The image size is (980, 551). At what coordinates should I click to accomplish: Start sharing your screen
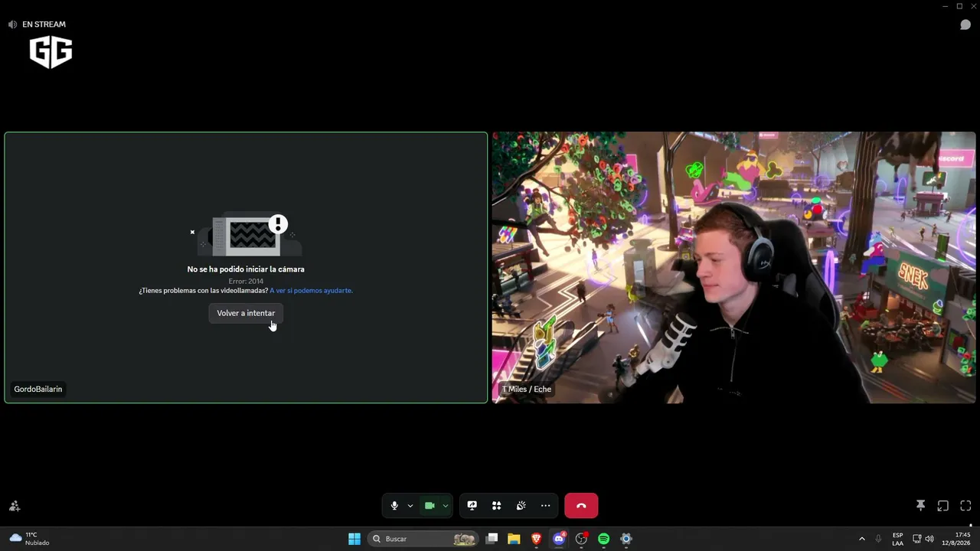point(472,506)
